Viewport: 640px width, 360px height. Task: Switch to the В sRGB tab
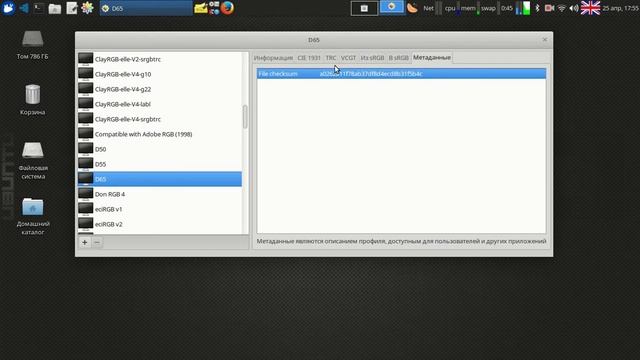coord(398,58)
